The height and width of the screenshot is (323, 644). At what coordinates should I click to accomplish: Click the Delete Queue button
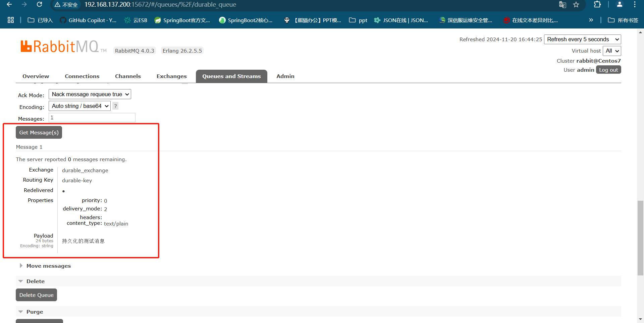[x=36, y=295]
